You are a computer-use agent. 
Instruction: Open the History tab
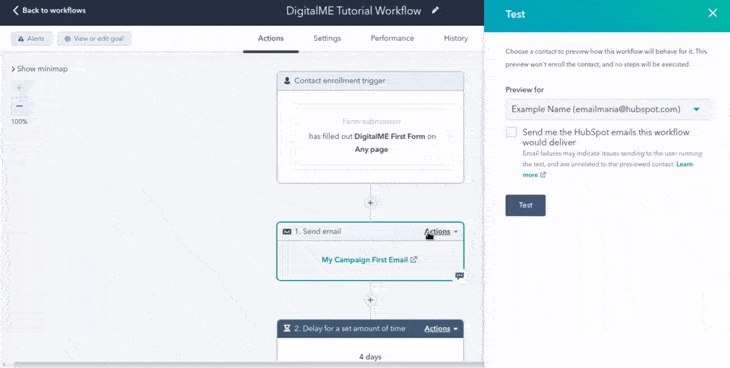(456, 38)
